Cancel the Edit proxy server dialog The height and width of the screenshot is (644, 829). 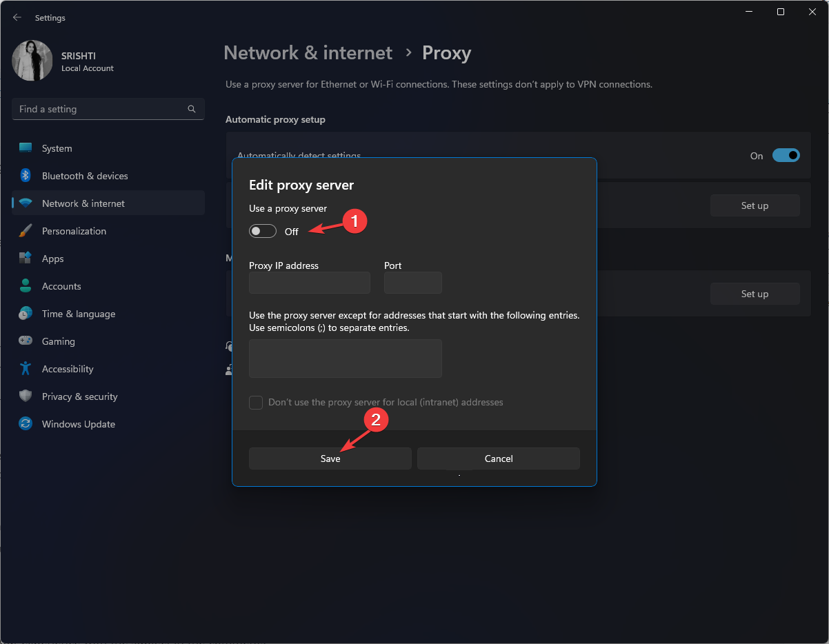pyautogui.click(x=498, y=458)
